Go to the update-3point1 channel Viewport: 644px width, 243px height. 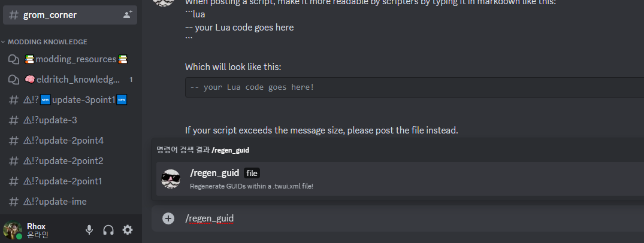pos(70,100)
